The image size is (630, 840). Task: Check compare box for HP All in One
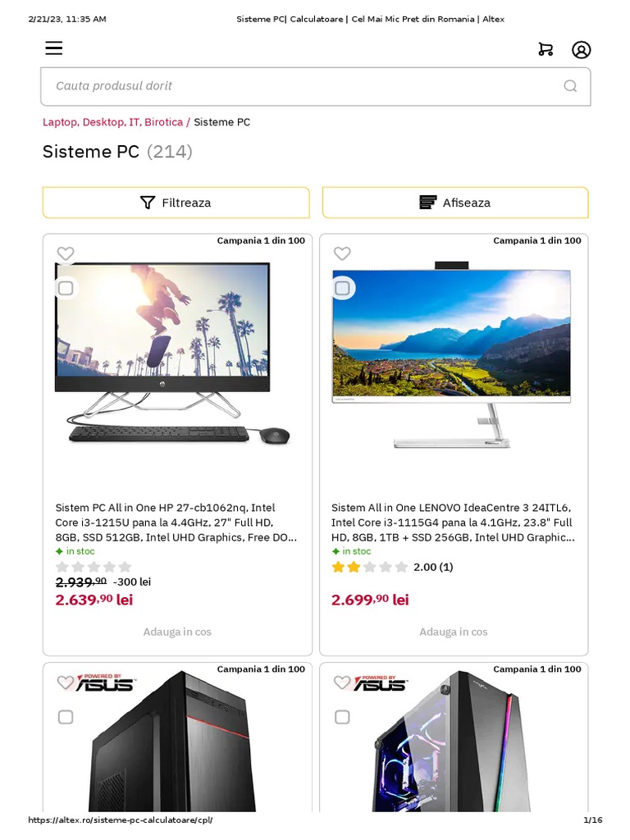66,288
